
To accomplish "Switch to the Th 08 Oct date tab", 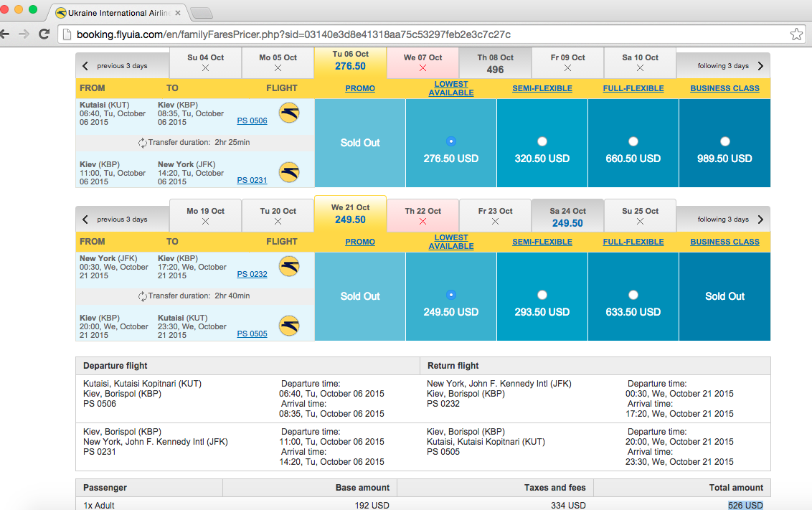I will pyautogui.click(x=495, y=64).
